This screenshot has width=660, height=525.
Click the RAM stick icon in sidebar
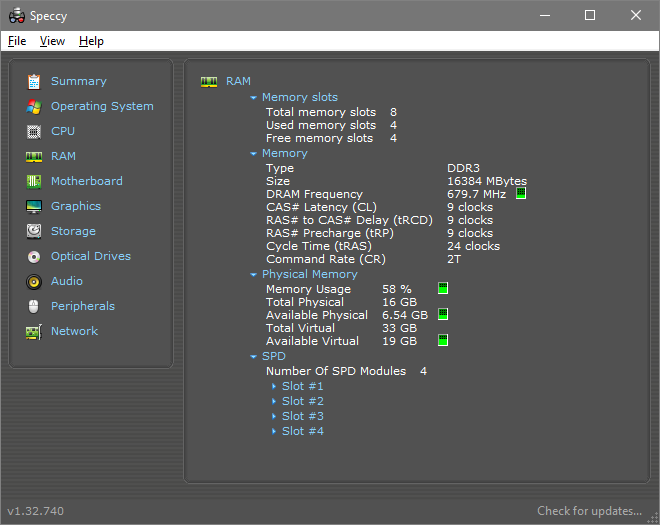pyautogui.click(x=34, y=157)
